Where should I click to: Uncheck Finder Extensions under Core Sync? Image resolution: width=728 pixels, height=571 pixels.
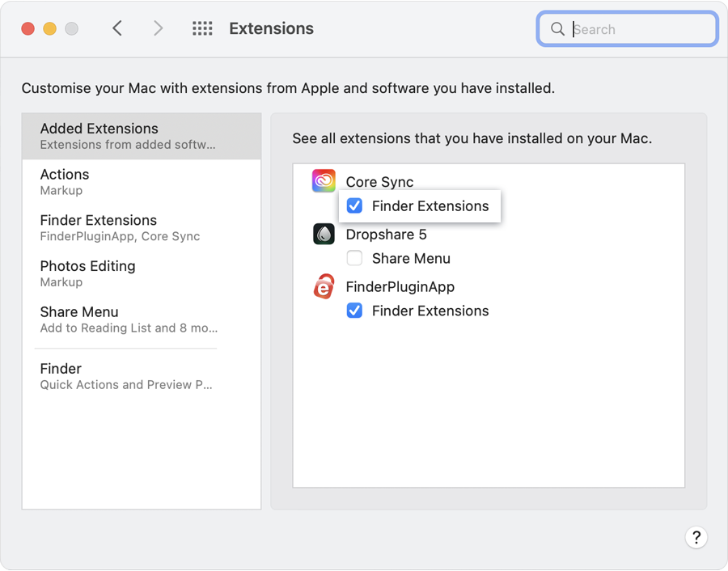[x=355, y=205]
